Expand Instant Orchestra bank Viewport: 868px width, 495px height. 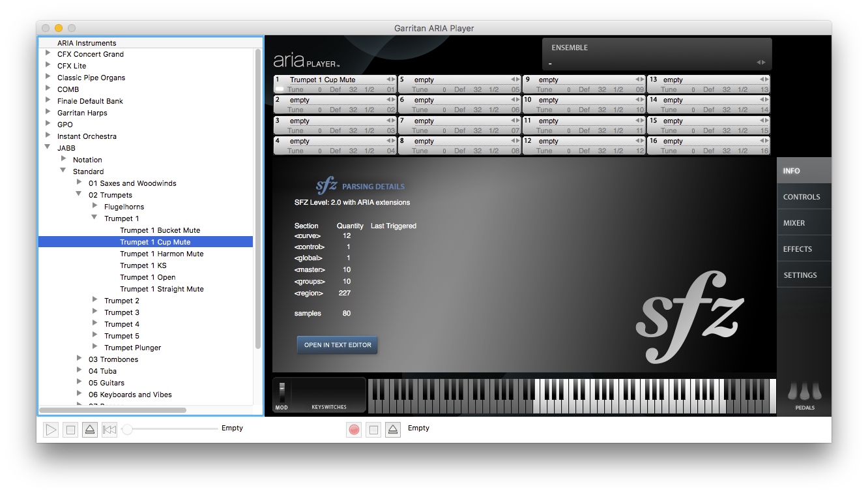click(x=48, y=136)
